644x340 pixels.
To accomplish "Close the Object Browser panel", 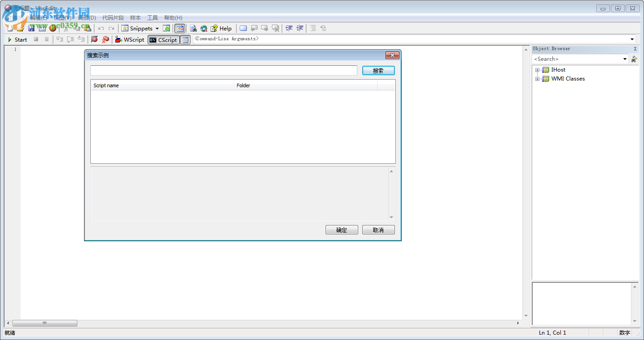I will 635,49.
